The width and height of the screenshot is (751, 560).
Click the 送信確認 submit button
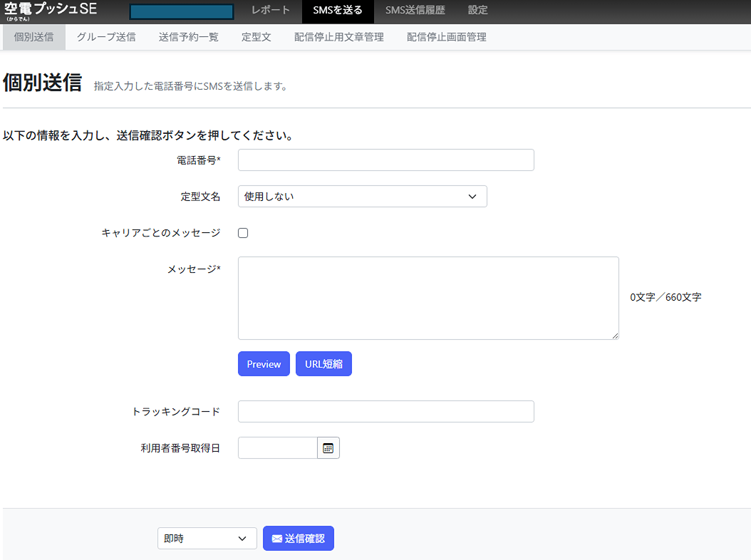pos(299,539)
